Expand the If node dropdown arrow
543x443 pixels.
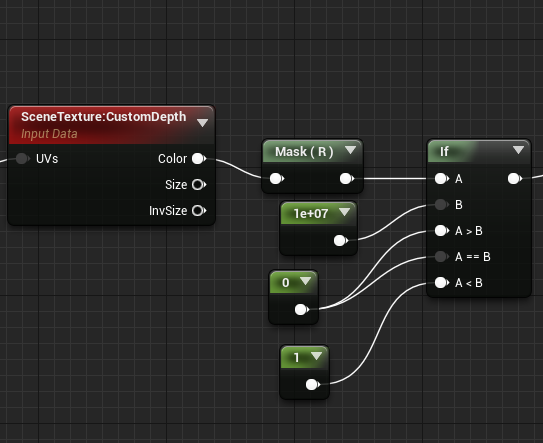[x=518, y=150]
